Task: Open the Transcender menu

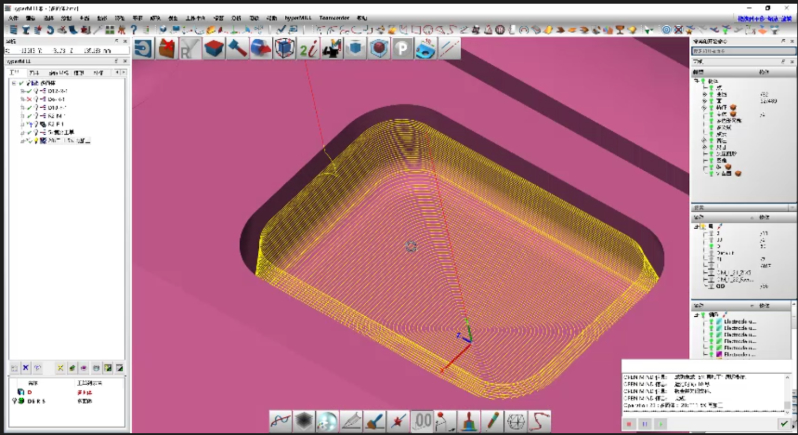Action: pos(332,18)
